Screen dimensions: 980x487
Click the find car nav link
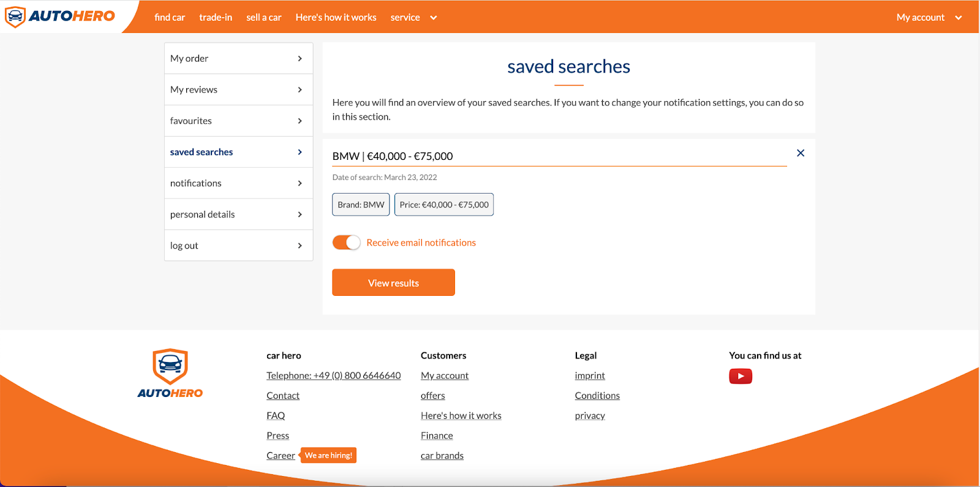click(170, 17)
